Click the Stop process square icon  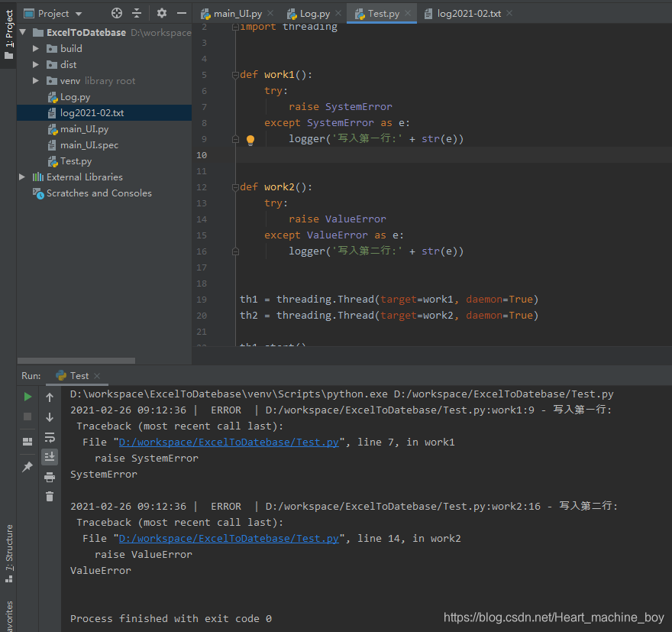(27, 416)
